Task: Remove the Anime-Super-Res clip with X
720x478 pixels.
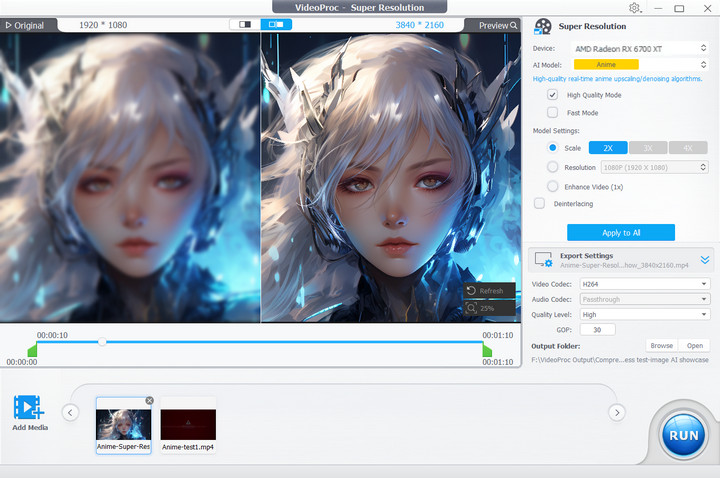Action: [x=149, y=400]
